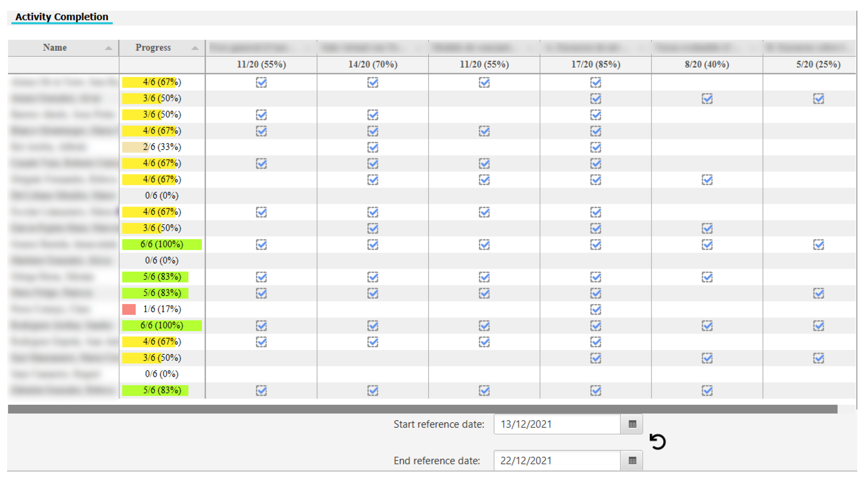Toggle 2/6 (33%) row checkbox under 17/20 column
This screenshot has width=868, height=481.
pyautogui.click(x=596, y=147)
